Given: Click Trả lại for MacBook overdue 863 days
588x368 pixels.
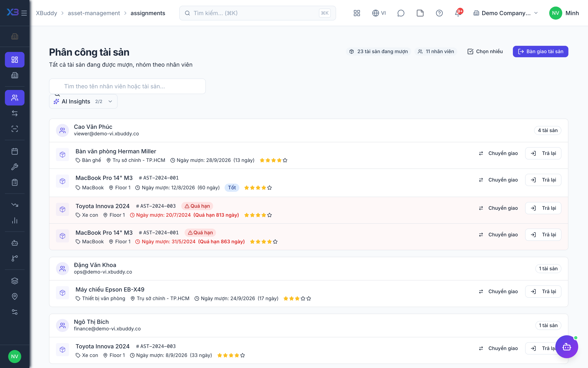Looking at the screenshot, I should pos(543,235).
